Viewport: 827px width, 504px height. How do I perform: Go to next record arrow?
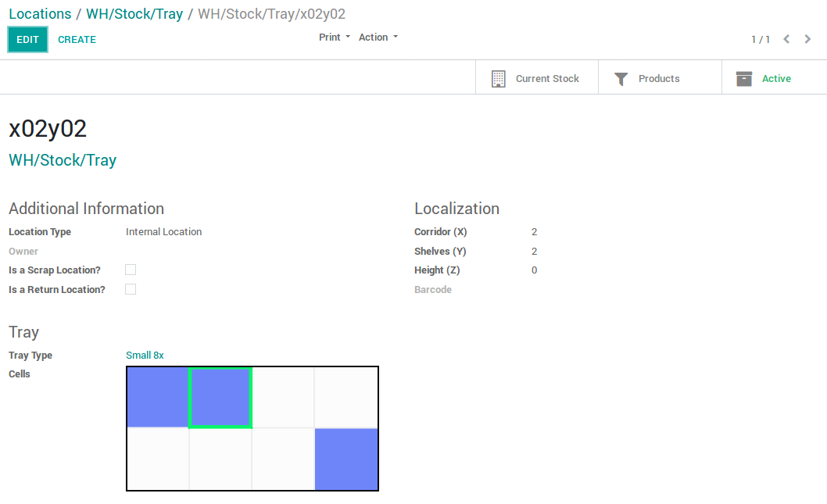coord(807,39)
